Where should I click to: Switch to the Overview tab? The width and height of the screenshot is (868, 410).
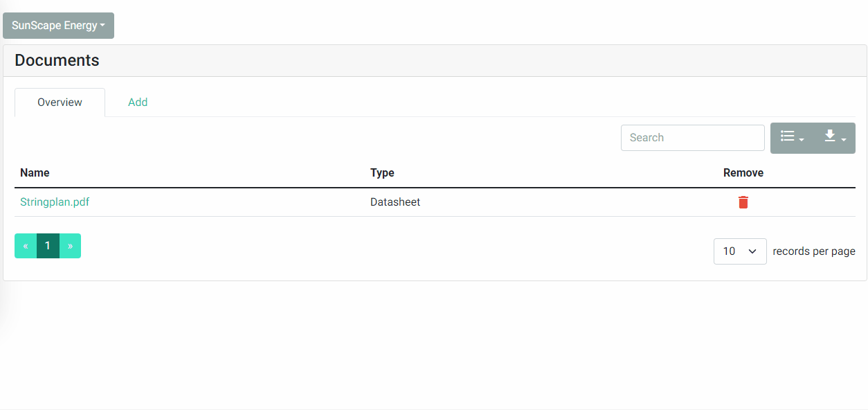60,102
